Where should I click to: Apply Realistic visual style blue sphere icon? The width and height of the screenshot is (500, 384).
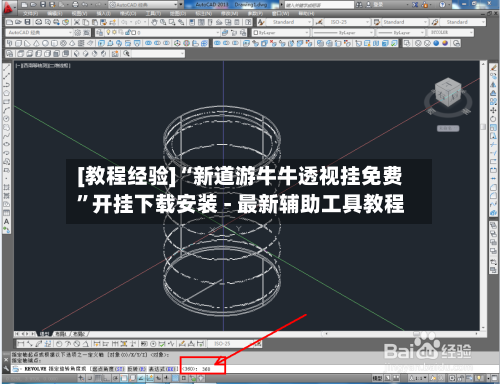(x=436, y=43)
